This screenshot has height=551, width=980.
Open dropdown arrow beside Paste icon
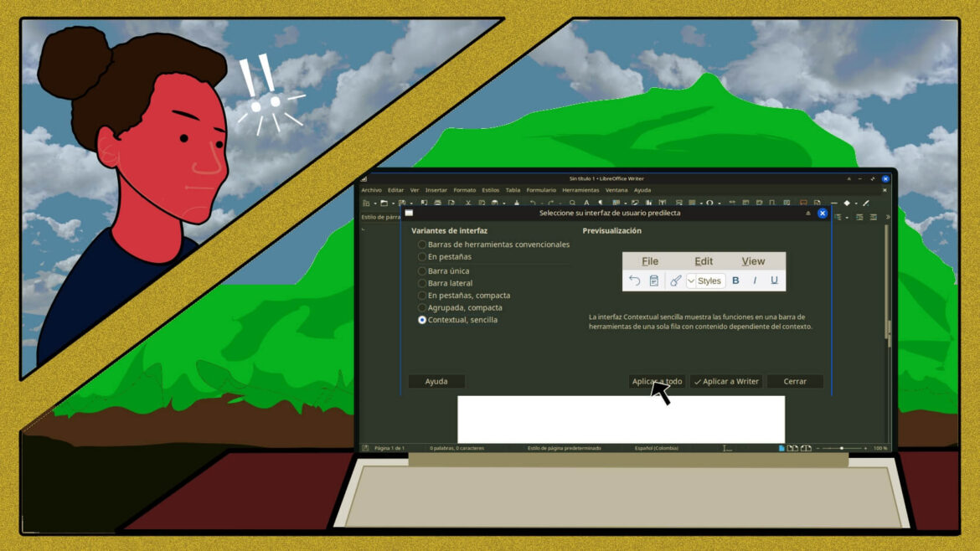pyautogui.click(x=503, y=203)
